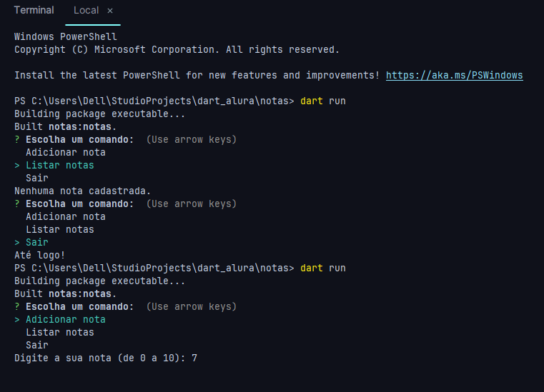
Task: Click the Digite a sua nota input line
Action: [106, 358]
